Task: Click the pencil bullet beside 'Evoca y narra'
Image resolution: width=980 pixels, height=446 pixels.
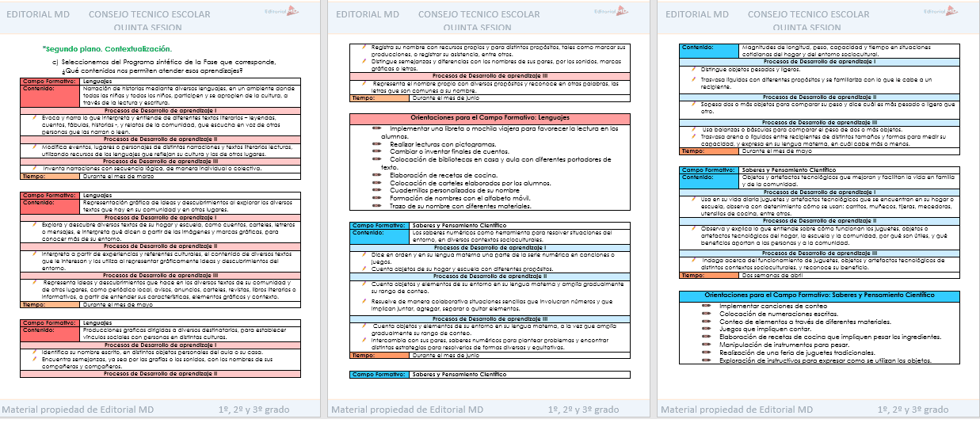Action: (36, 116)
